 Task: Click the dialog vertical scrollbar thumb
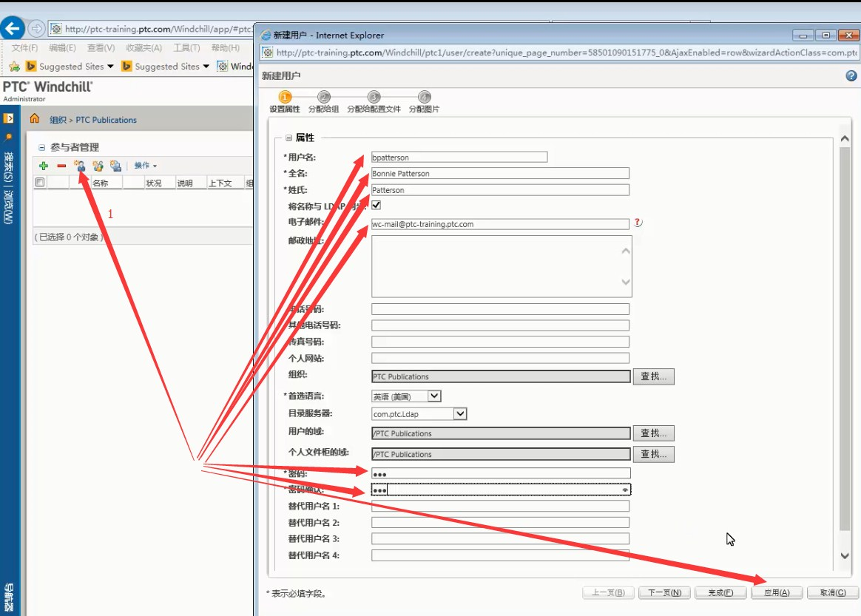pyautogui.click(x=845, y=338)
